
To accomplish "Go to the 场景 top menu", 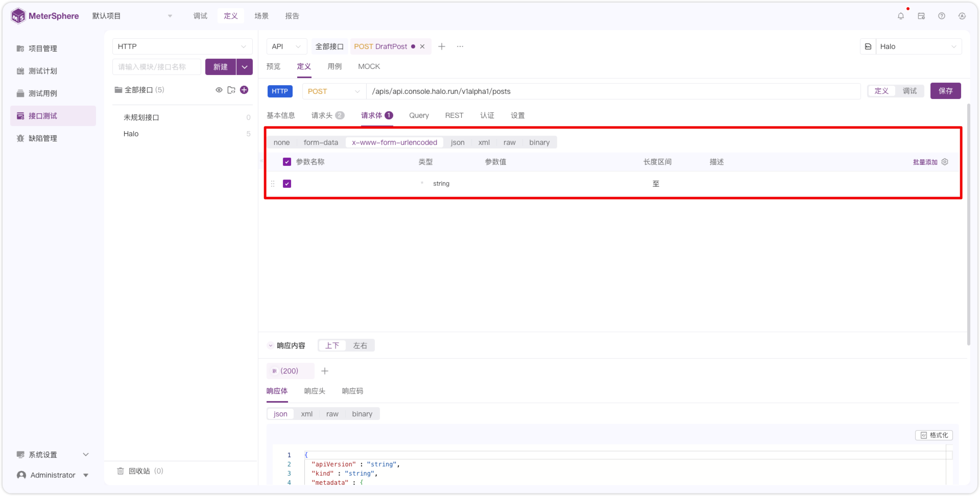I will pos(261,16).
